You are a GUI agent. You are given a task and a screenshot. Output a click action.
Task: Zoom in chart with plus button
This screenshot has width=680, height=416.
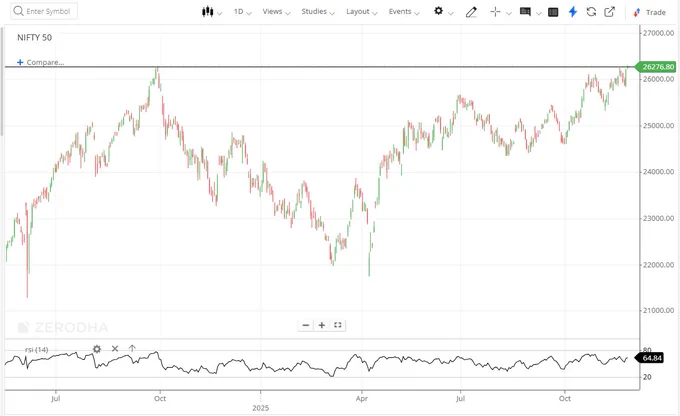[322, 325]
